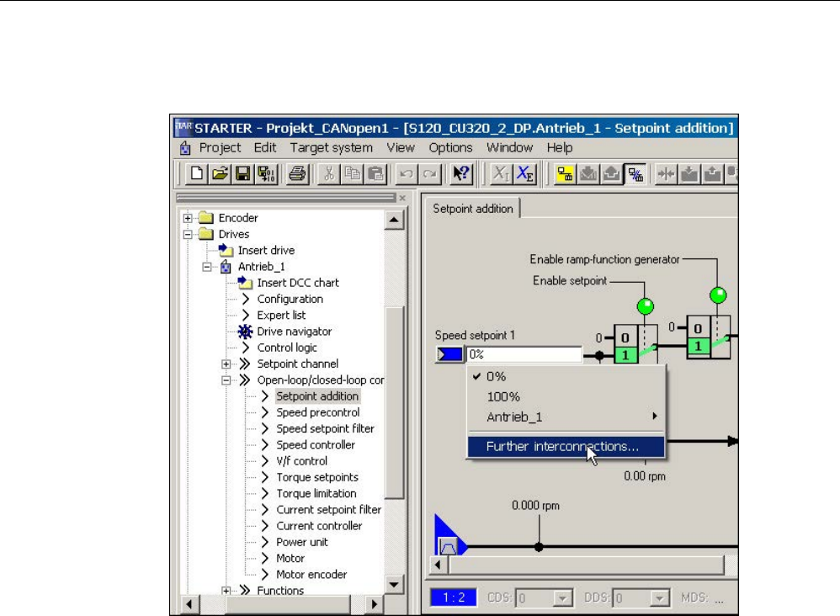The height and width of the screenshot is (616, 840).
Task: Click the disconnect from target system icon
Action: [635, 173]
